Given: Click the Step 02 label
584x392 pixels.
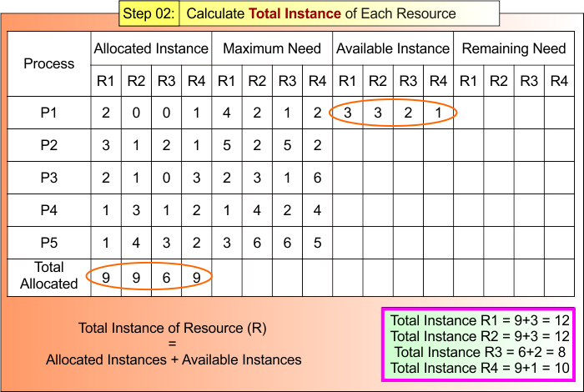Looking at the screenshot, I should coord(149,13).
